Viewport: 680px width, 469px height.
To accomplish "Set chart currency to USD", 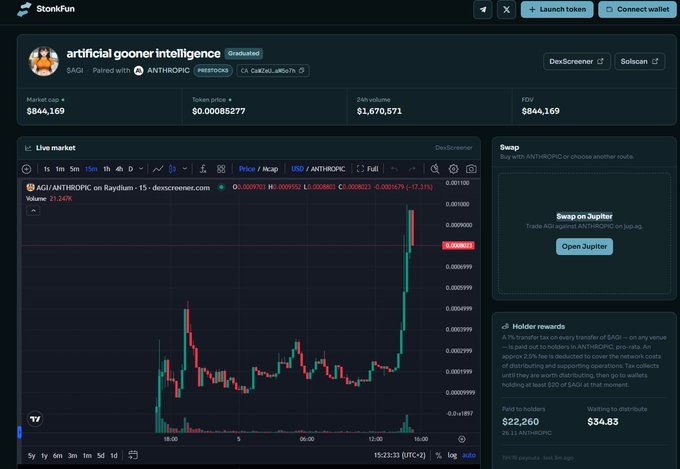I will [x=297, y=169].
